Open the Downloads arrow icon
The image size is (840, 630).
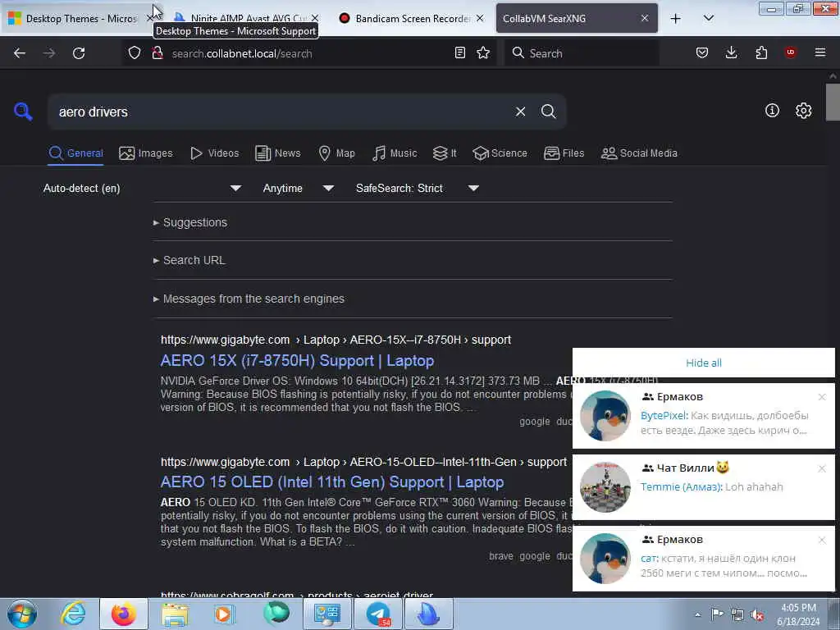tap(731, 52)
